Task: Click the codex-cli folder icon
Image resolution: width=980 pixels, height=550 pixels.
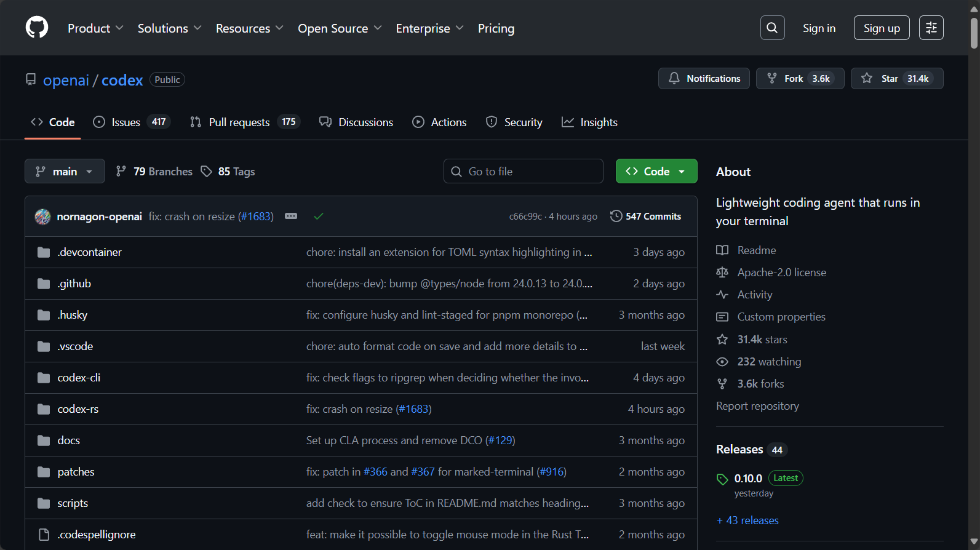Action: (x=44, y=378)
